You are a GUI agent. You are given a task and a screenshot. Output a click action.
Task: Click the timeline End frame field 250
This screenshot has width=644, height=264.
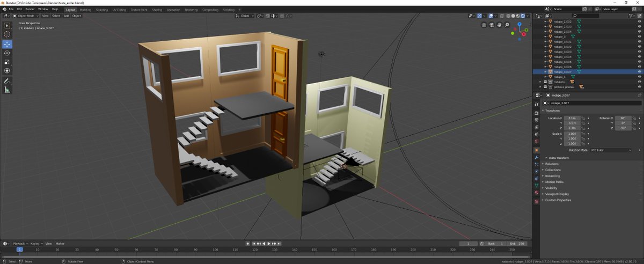[x=516, y=244]
